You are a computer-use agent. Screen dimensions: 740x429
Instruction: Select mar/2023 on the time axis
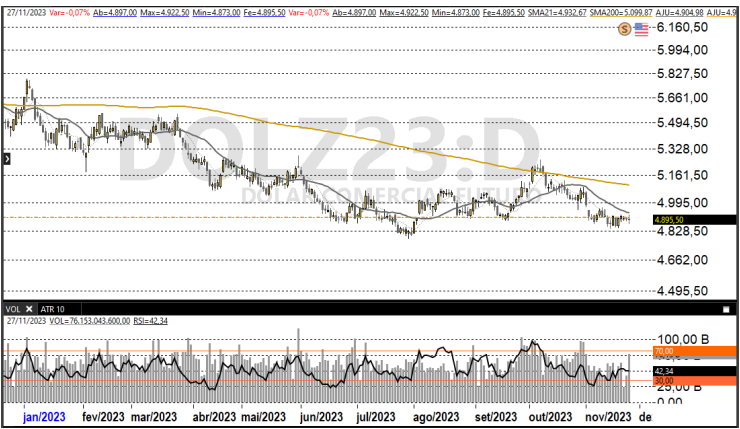154,417
